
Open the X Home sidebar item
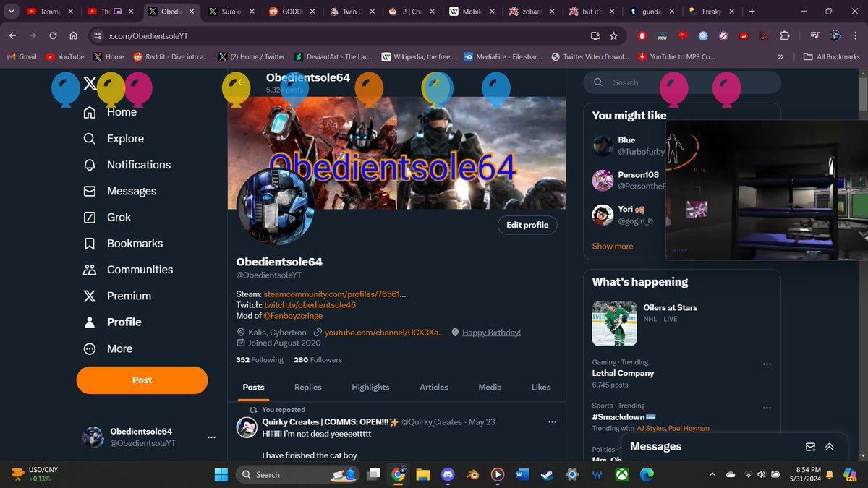tap(110, 112)
